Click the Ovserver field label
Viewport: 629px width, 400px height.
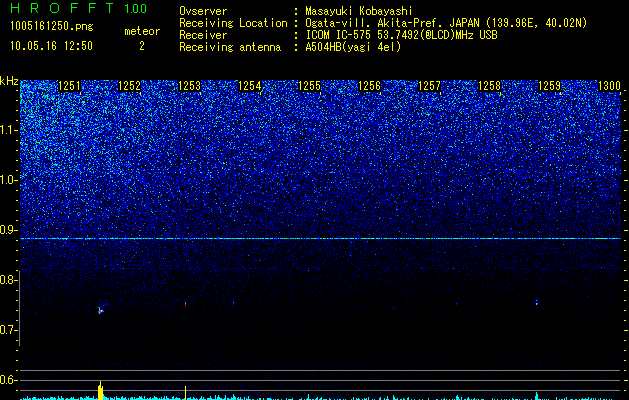coord(203,11)
